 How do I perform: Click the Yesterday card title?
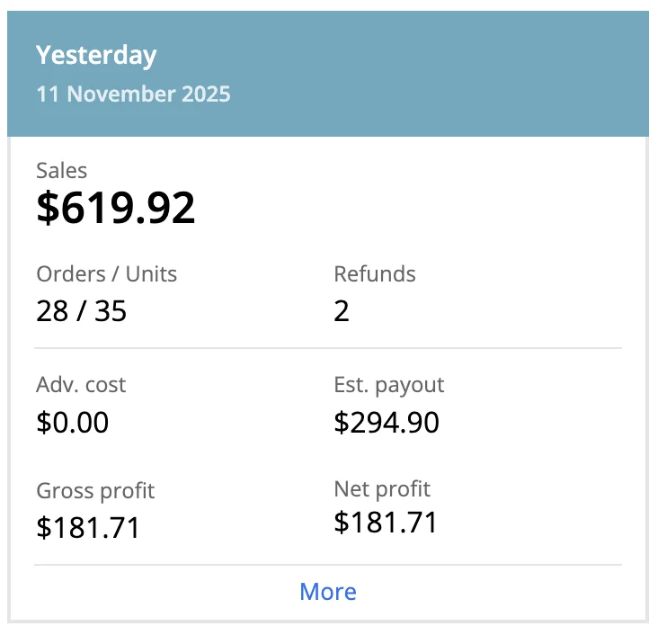[x=96, y=56]
